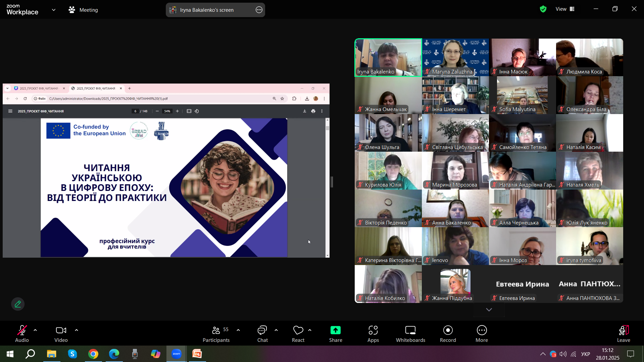The height and width of the screenshot is (362, 644).
Task: Open More meeting options
Action: point(481,334)
